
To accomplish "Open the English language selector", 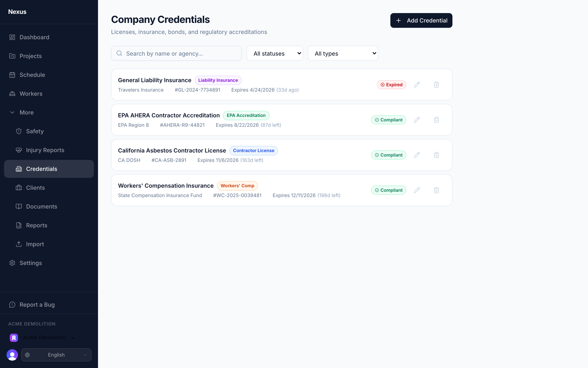I will [56, 355].
